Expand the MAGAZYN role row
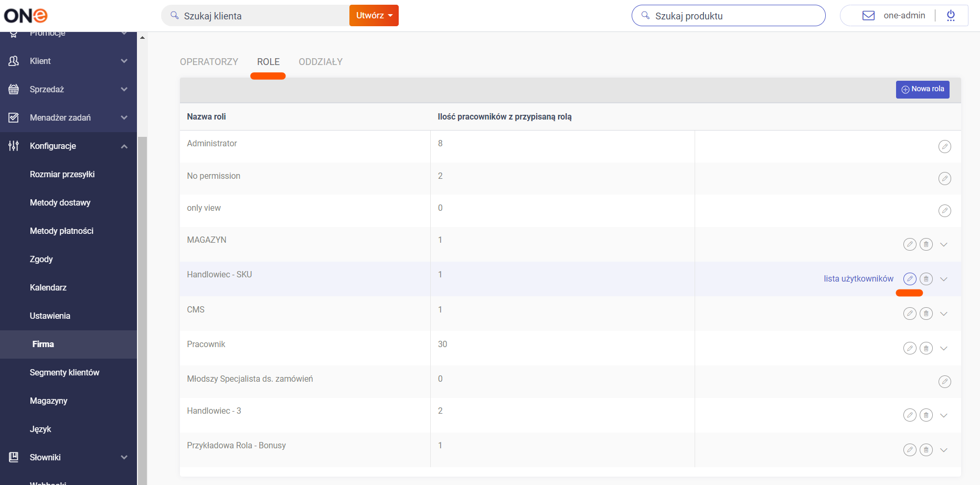This screenshot has height=485, width=980. point(944,244)
